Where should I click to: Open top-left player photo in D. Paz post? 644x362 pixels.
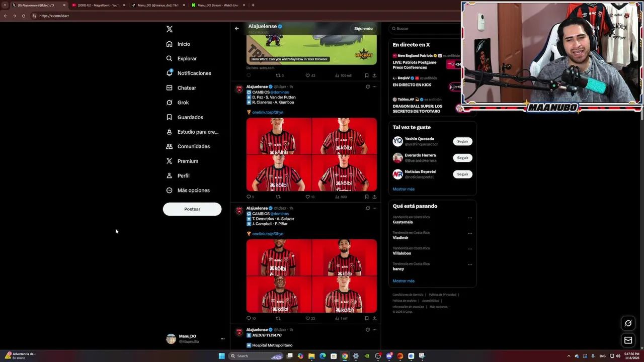pos(279,136)
